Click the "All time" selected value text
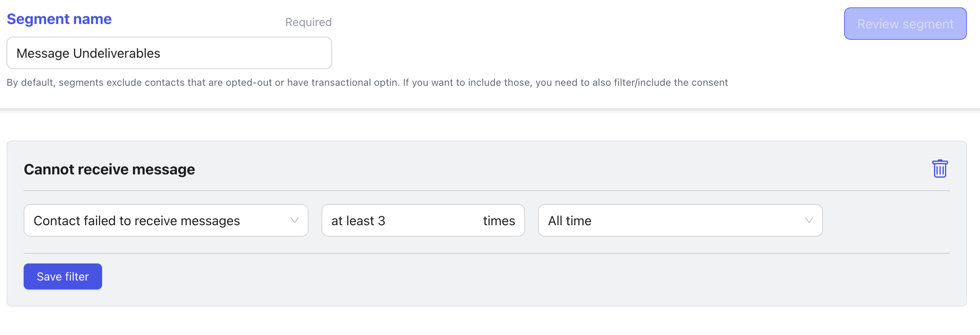980x335 pixels. pos(570,221)
